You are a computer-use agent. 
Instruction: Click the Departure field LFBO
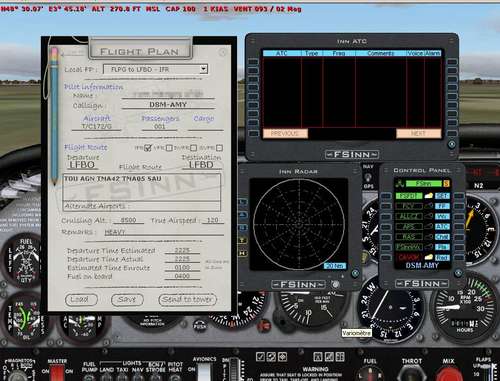pyautogui.click(x=82, y=165)
